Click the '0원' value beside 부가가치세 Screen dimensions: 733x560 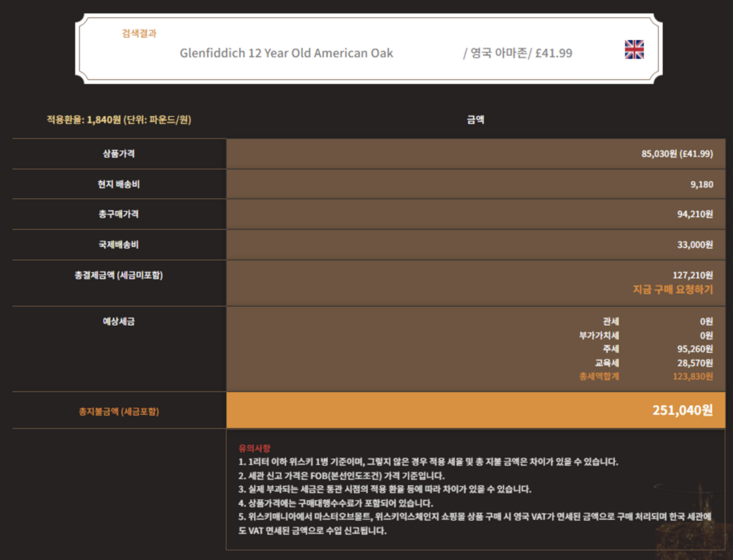[x=707, y=335]
